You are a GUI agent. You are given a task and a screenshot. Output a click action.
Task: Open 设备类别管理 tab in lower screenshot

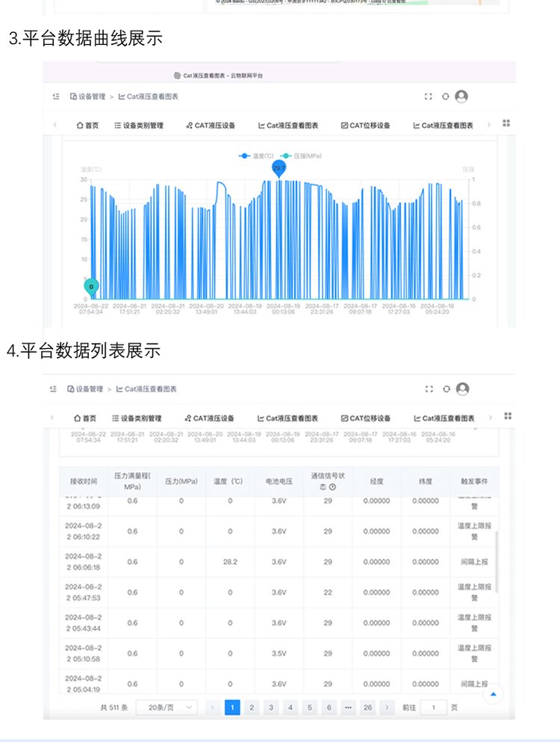(x=137, y=418)
